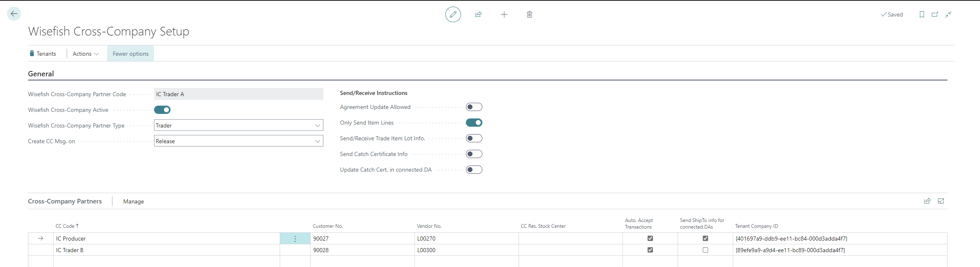Screen dimensions: 980x267
Task: Toggle Auto. Accept checkbox for IC Producer
Action: 650,238
